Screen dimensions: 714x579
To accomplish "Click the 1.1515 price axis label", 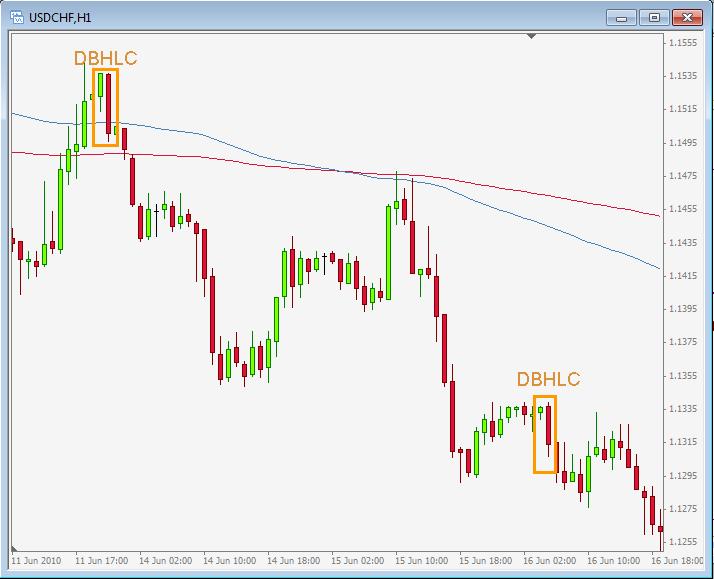I will pyautogui.click(x=683, y=109).
